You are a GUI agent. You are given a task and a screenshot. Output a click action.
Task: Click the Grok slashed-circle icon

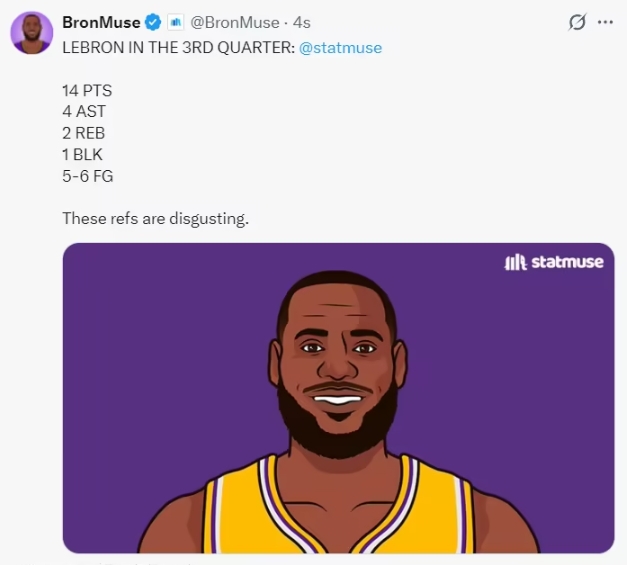tap(577, 22)
